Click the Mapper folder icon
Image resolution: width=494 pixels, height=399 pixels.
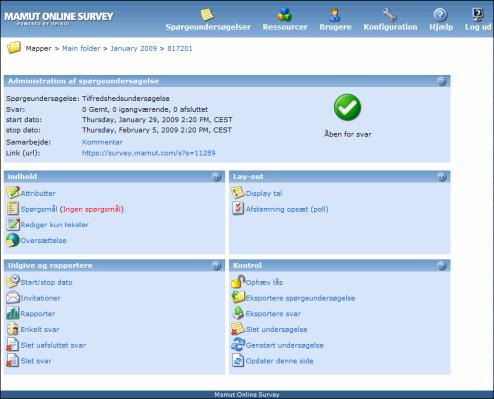14,48
